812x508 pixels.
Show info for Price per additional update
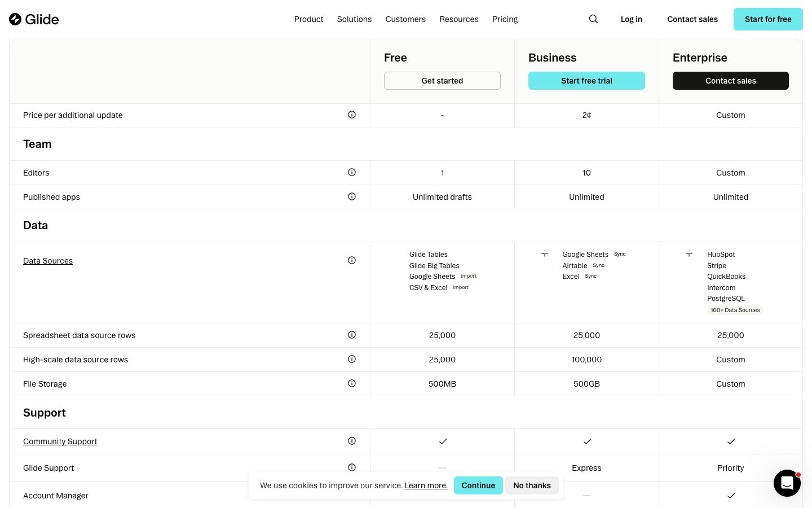352,115
